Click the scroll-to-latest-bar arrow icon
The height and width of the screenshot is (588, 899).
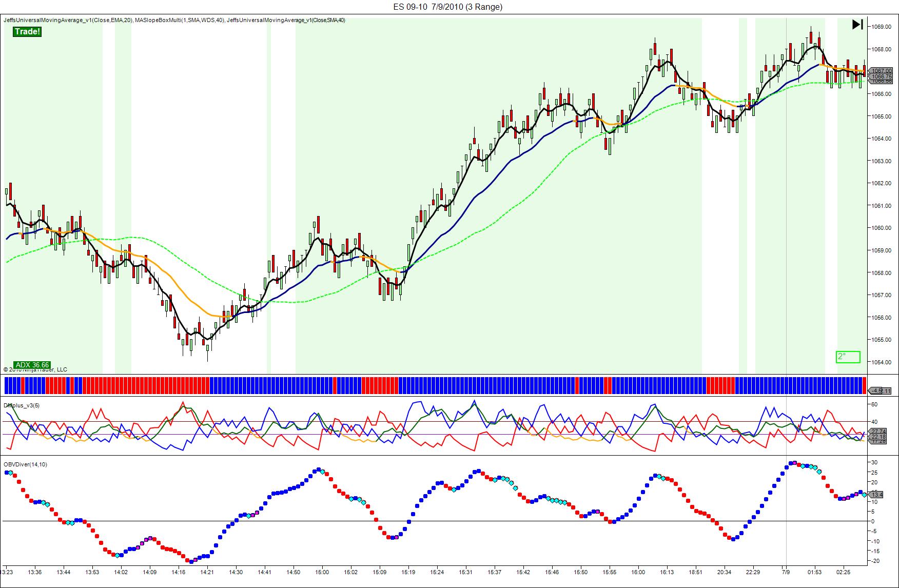[857, 24]
